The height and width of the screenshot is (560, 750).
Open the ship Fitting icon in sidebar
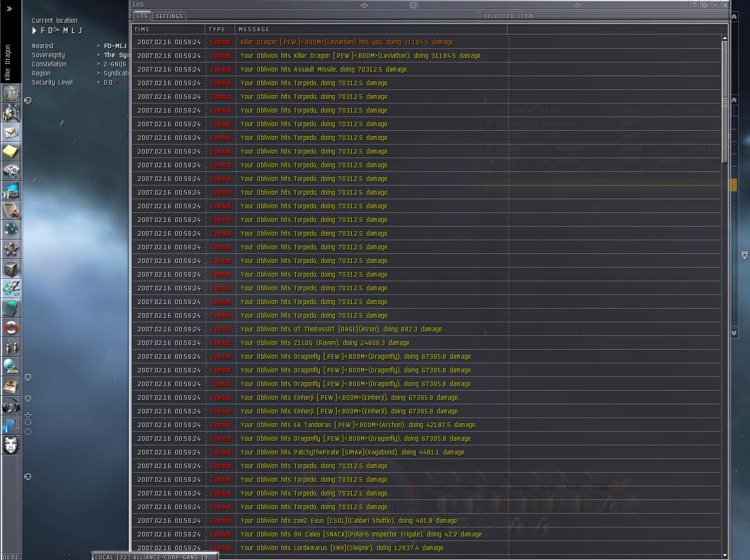(x=11, y=171)
